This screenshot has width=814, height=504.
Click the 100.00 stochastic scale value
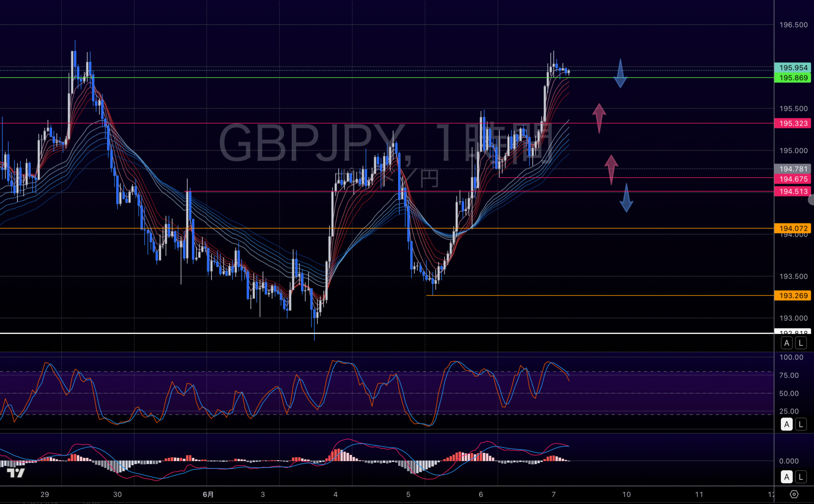click(791, 357)
